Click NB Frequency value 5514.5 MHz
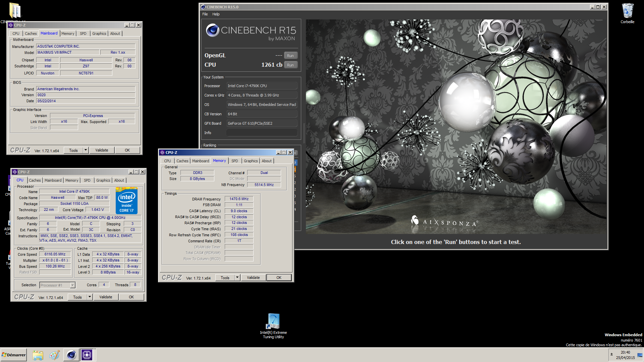 (x=264, y=185)
